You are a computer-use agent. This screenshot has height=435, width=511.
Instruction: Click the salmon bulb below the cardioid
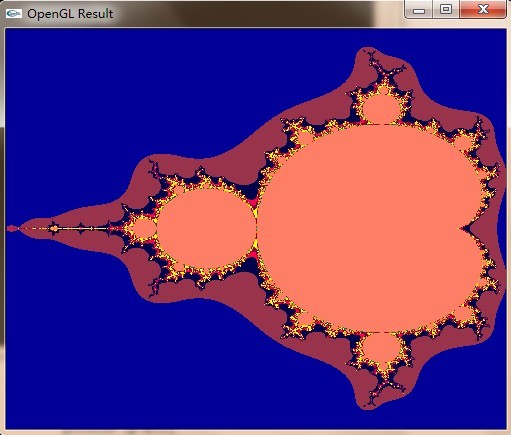tap(381, 349)
